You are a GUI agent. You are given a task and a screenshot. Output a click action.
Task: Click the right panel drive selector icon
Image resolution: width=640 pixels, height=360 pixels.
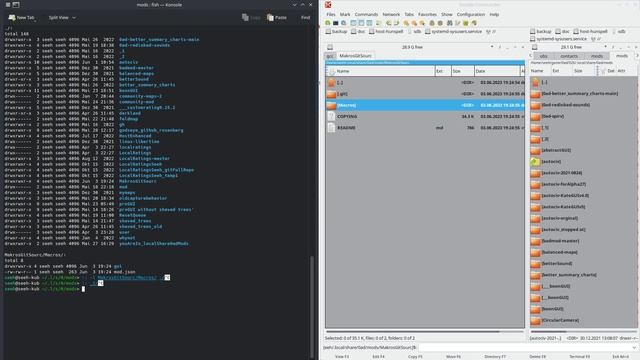[x=534, y=47]
